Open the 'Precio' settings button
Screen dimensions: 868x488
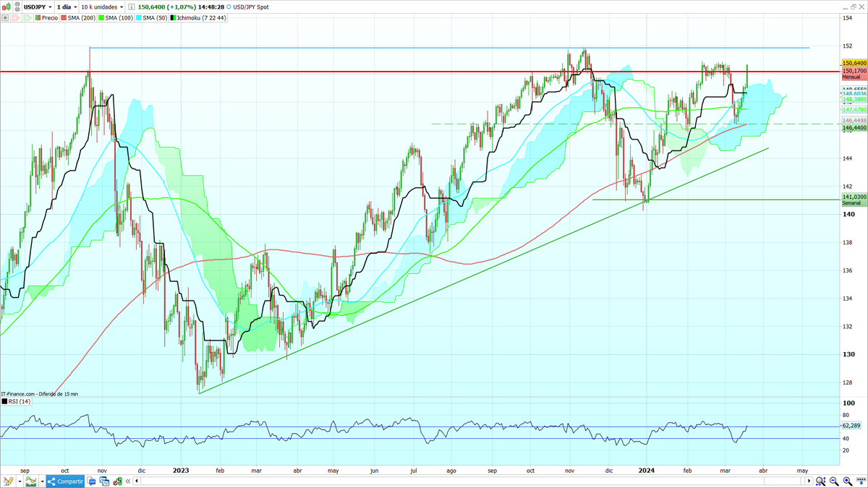(46, 18)
